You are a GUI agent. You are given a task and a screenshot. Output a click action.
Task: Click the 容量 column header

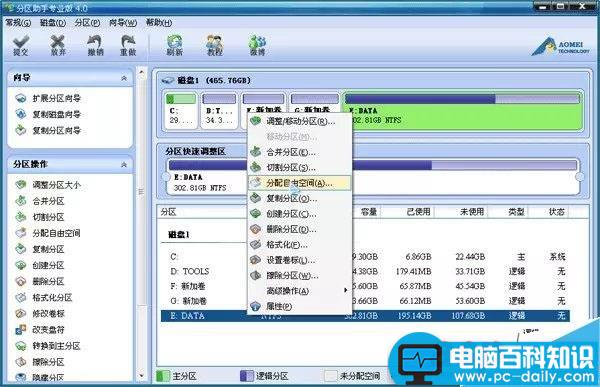(x=369, y=212)
